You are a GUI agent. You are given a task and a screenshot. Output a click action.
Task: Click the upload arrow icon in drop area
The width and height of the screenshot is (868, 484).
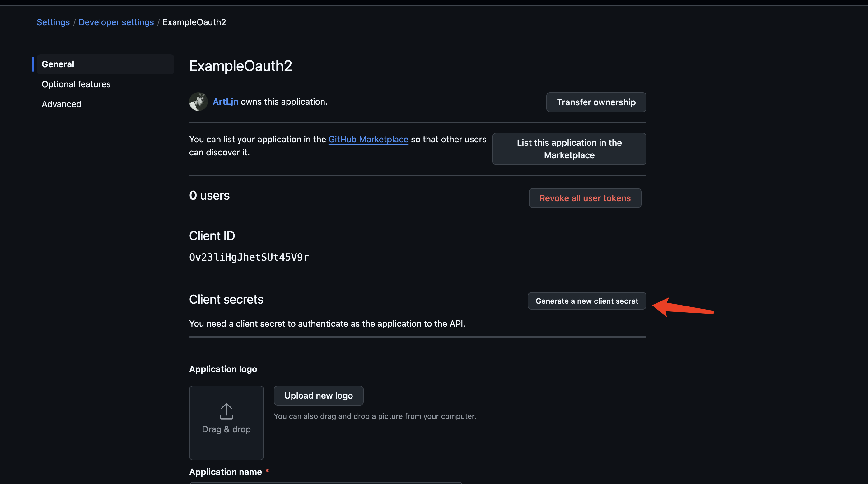[x=226, y=411]
